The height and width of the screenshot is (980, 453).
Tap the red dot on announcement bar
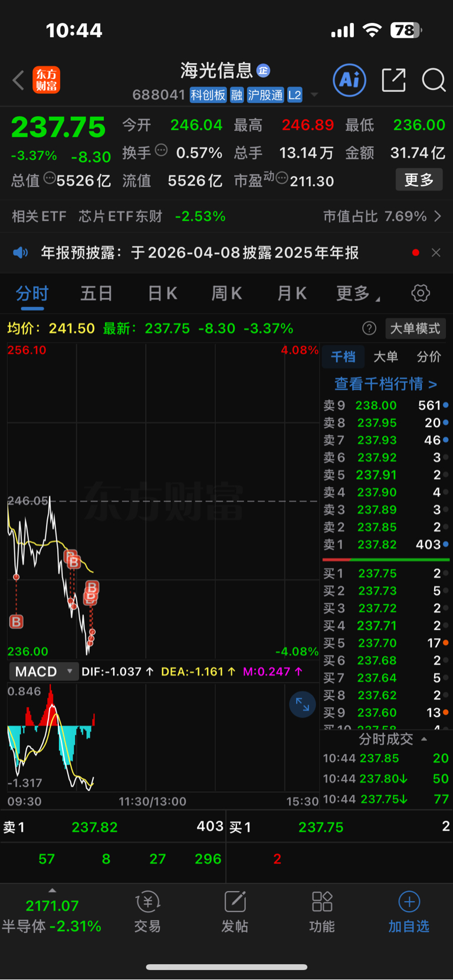coord(416,253)
